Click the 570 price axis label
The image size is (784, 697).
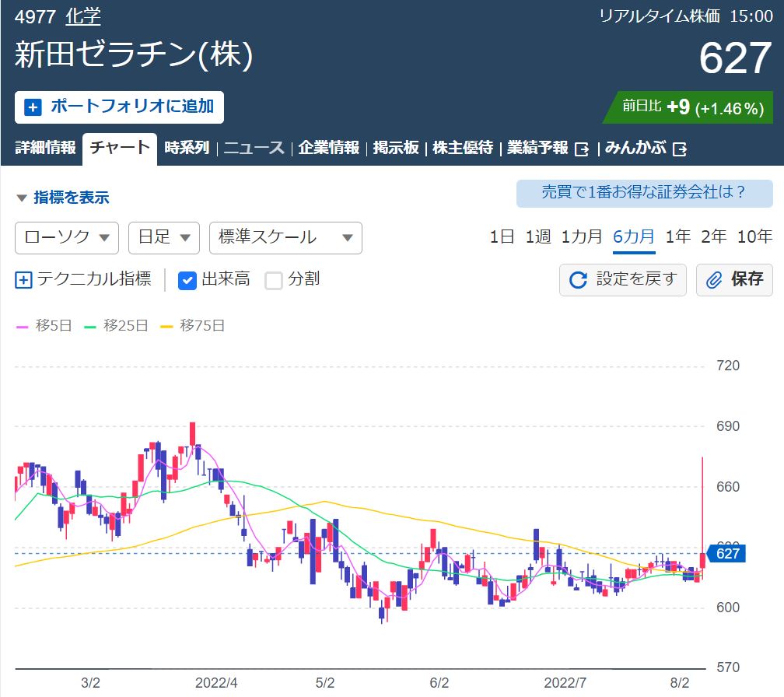(728, 667)
